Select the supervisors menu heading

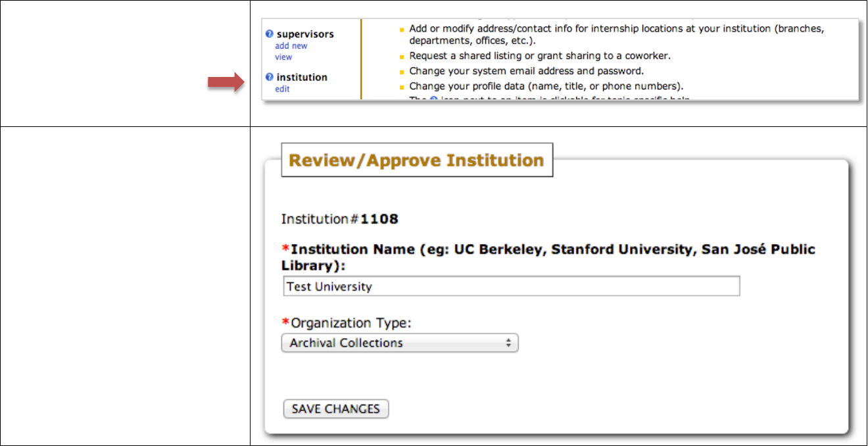click(x=305, y=34)
